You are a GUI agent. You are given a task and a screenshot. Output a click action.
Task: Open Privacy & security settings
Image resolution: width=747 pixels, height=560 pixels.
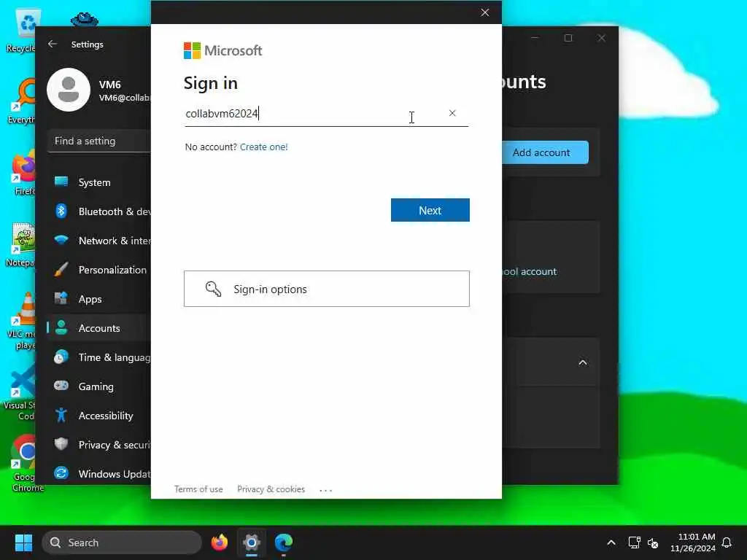pyautogui.click(x=99, y=444)
